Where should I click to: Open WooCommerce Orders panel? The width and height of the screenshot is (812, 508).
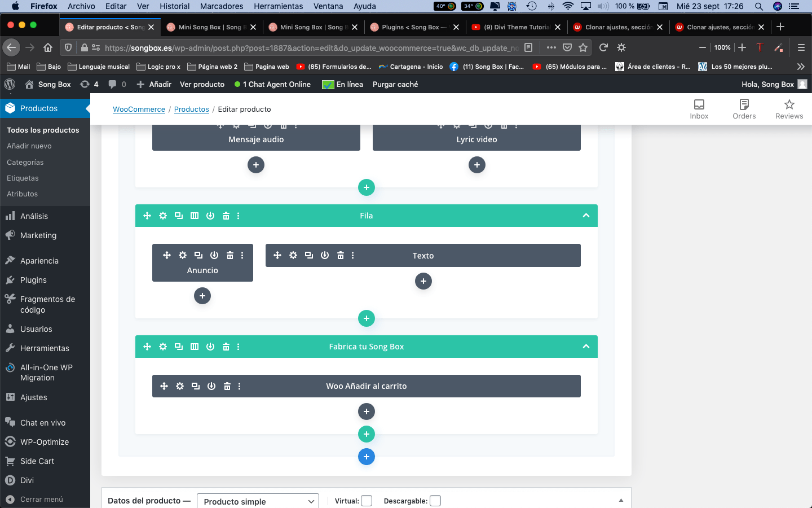[744, 109]
